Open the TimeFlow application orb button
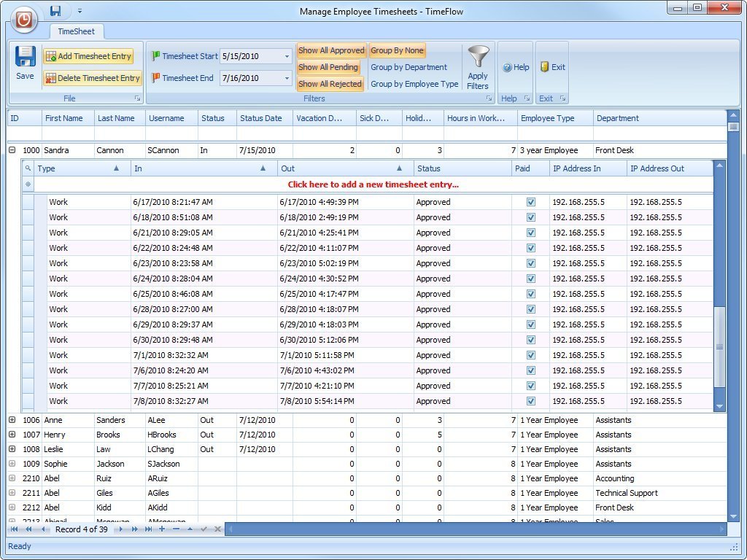The height and width of the screenshot is (560, 747). 23,20
